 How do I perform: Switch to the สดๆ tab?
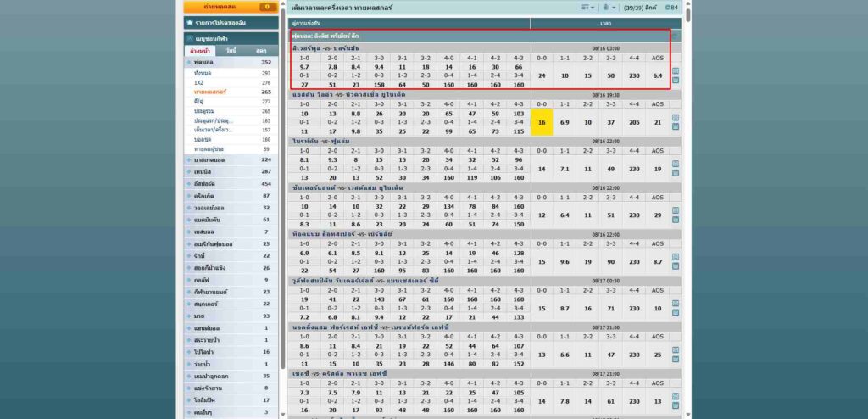pyautogui.click(x=260, y=51)
